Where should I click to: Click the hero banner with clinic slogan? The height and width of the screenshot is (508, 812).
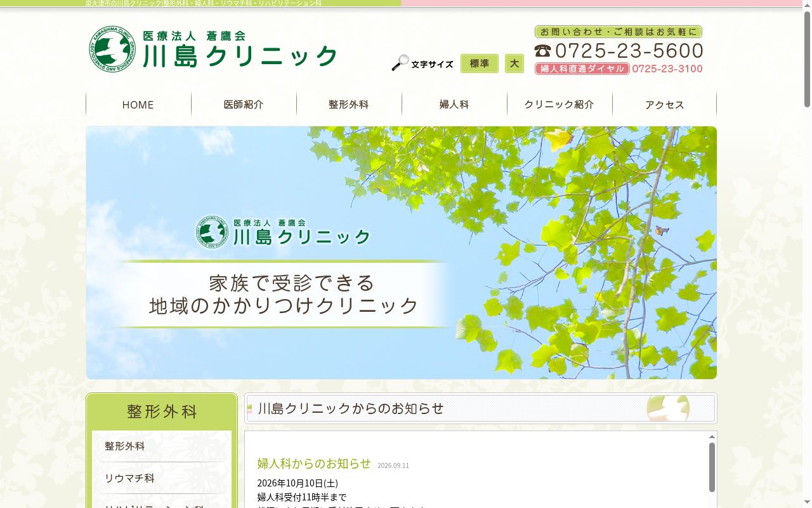[402, 253]
